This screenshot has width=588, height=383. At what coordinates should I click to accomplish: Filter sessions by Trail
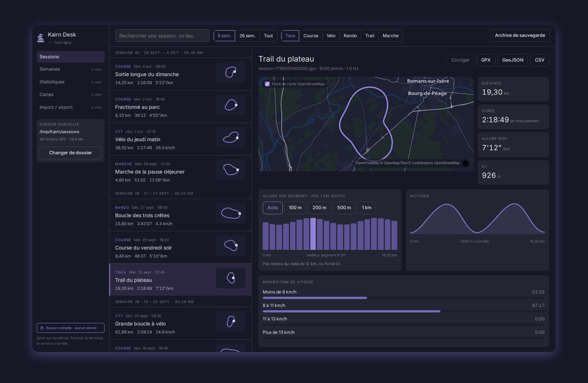click(370, 36)
